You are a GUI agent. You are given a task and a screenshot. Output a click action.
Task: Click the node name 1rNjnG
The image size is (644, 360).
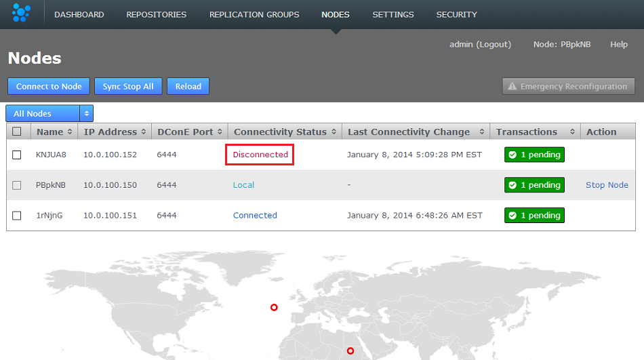tap(49, 216)
